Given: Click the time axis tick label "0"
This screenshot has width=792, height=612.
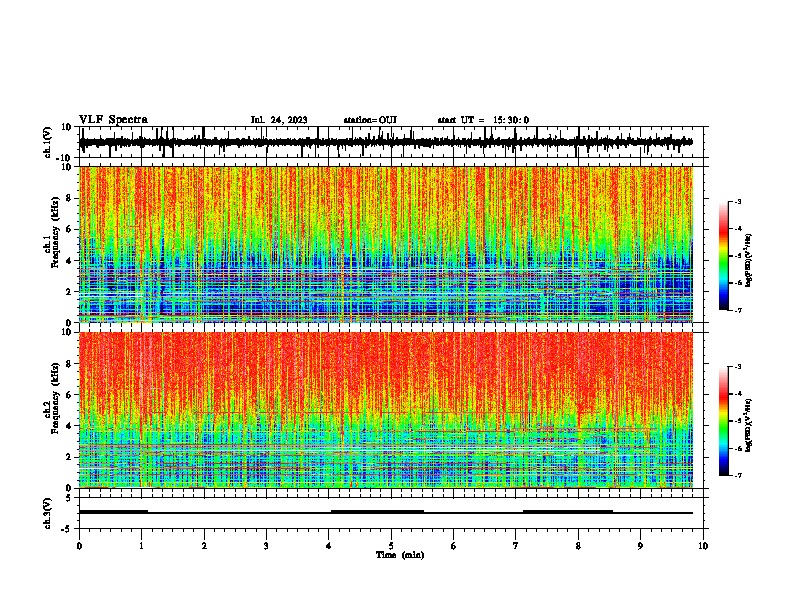Looking at the screenshot, I should (79, 546).
